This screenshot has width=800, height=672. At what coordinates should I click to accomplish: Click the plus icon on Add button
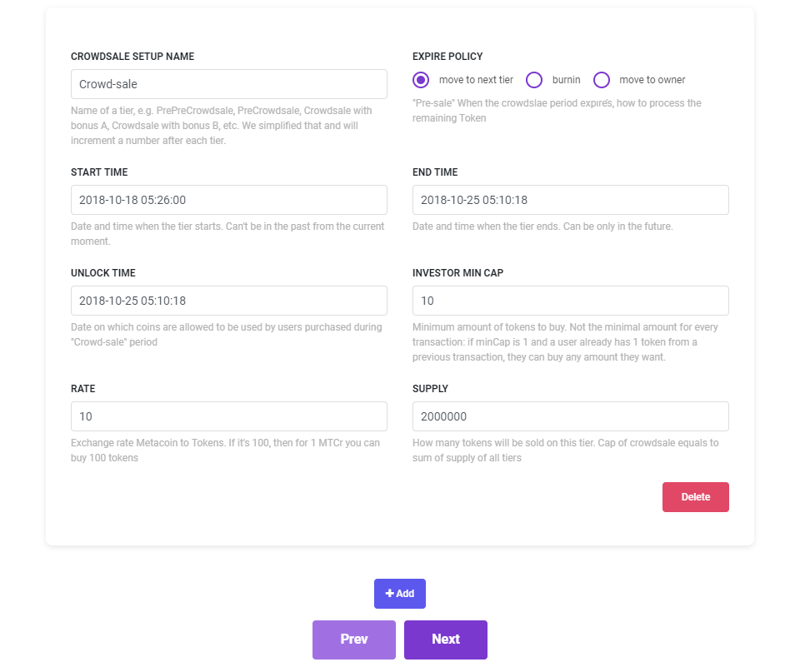pyautogui.click(x=389, y=594)
